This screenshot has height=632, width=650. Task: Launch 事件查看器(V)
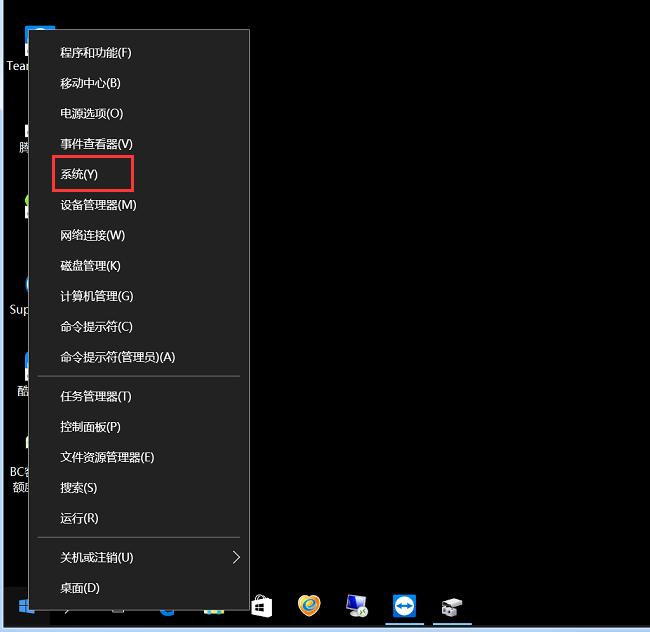[139, 144]
